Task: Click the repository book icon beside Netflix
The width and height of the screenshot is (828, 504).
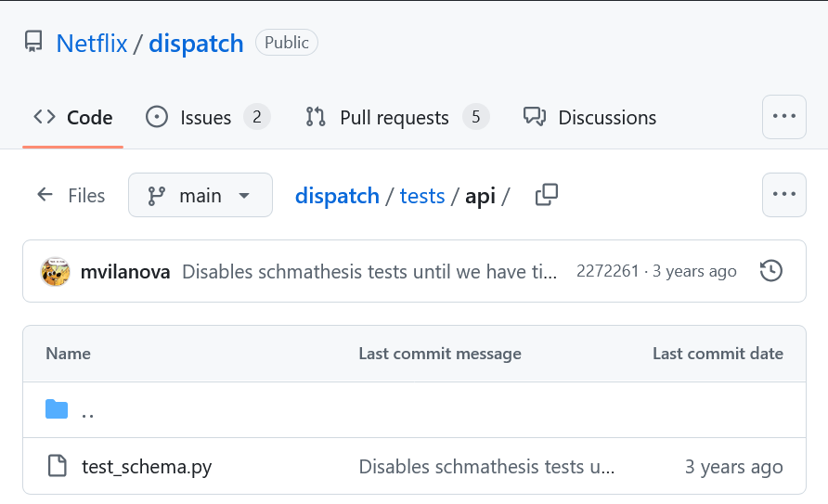Action: click(x=33, y=42)
